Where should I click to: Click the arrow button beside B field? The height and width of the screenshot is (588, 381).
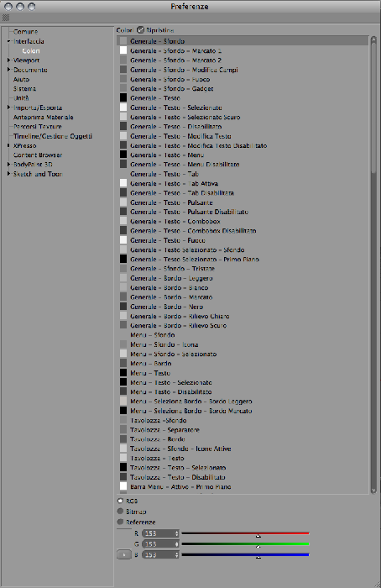pyautogui.click(x=124, y=554)
